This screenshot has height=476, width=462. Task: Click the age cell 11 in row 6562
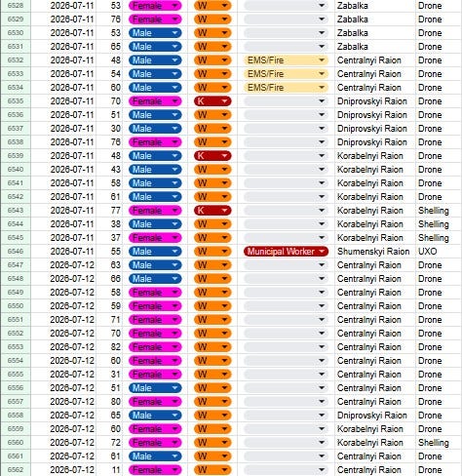click(109, 470)
